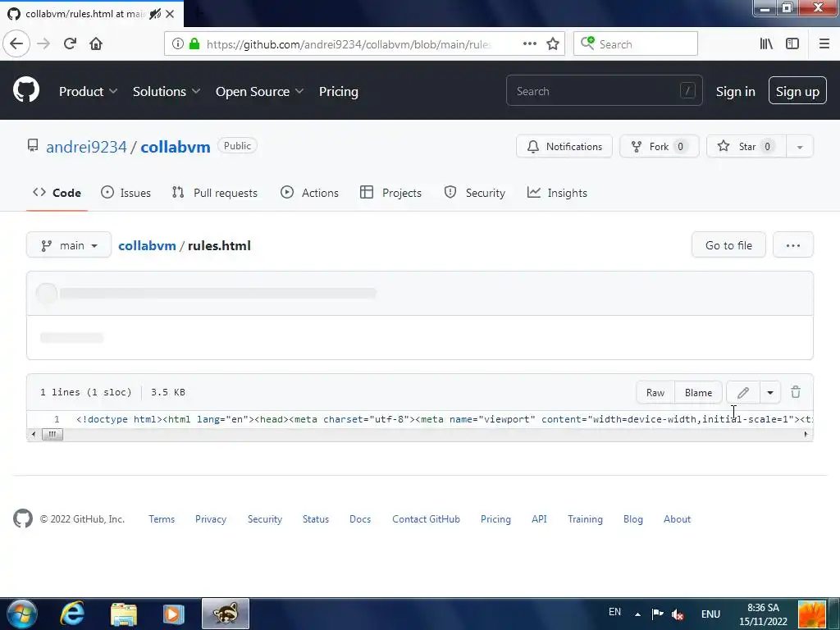Open the Projects tab

(x=390, y=193)
